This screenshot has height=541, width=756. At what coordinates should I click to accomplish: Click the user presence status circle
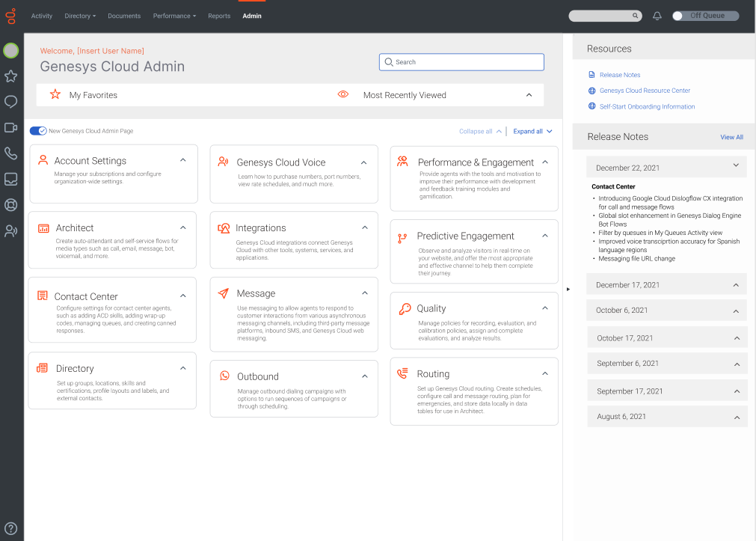tap(11, 51)
